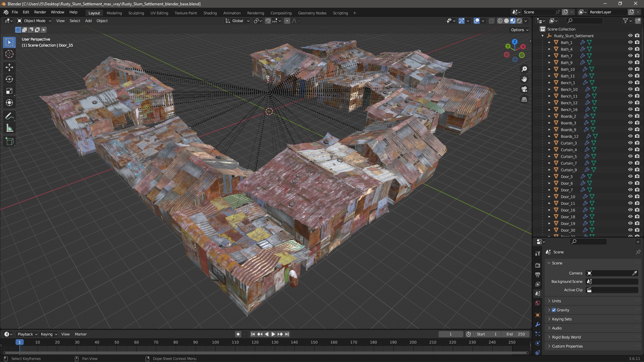This screenshot has width=644, height=362.
Task: Activate the Move tool
Action: 9,67
